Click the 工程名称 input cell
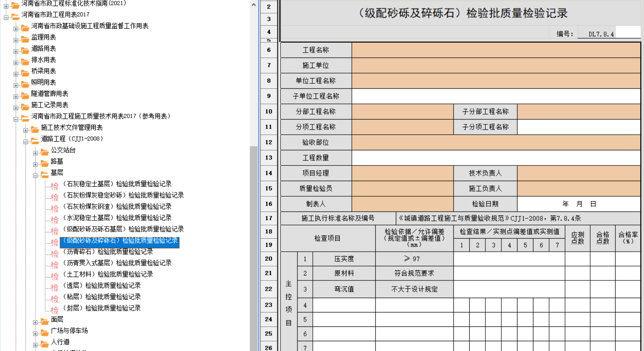Image resolution: width=644 pixels, height=351 pixels. pyautogui.click(x=496, y=50)
